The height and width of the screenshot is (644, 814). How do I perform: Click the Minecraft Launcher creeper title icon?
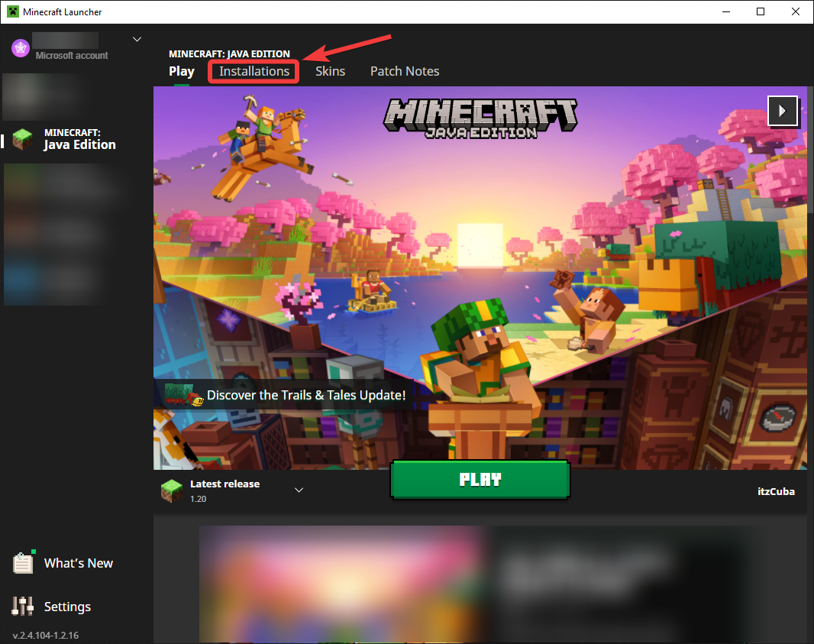(13, 11)
